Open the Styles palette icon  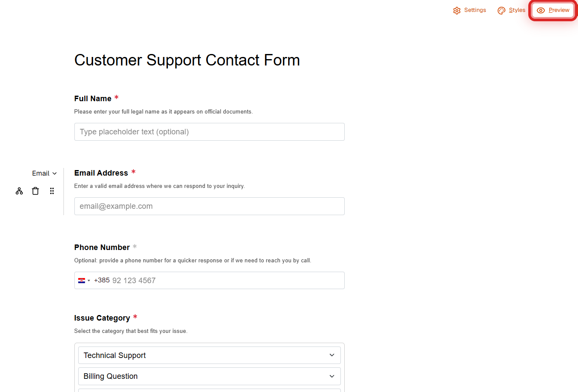(501, 11)
